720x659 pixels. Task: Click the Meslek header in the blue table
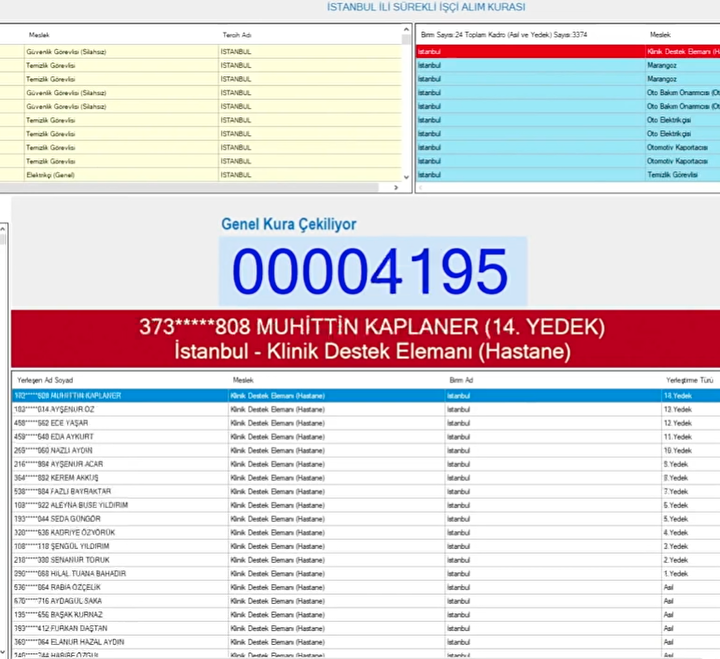click(660, 35)
